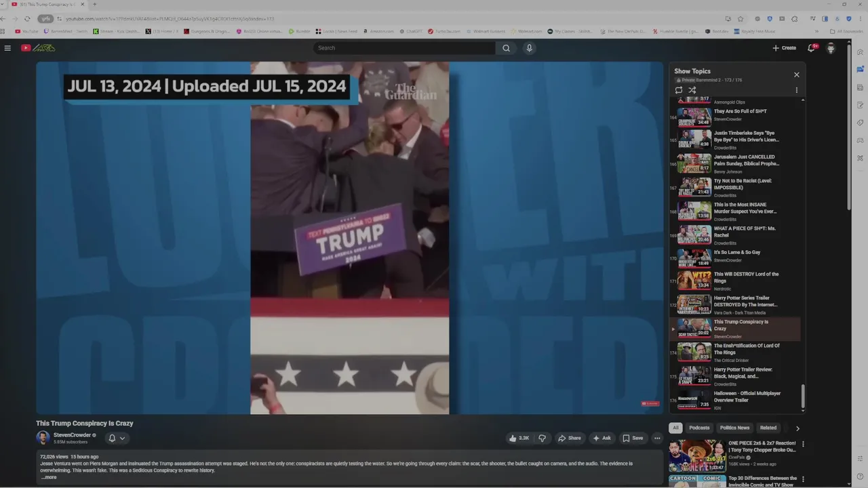Open the Create menu
Screen dimensions: 868x488
pyautogui.click(x=785, y=48)
